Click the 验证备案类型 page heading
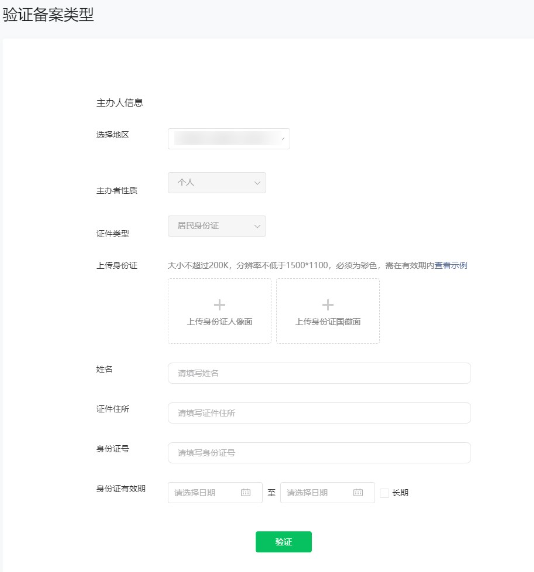534x572 pixels. click(48, 15)
